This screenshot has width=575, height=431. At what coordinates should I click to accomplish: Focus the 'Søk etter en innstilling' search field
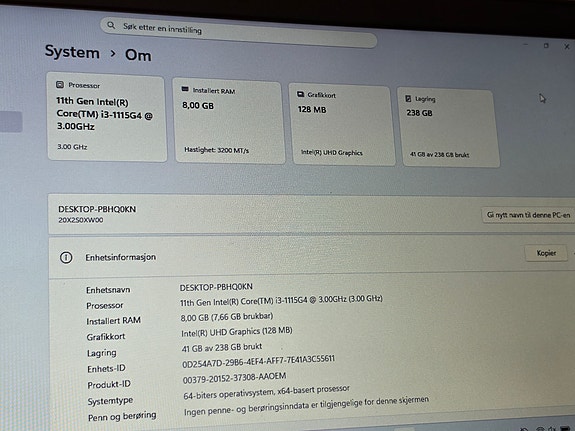[x=238, y=32]
